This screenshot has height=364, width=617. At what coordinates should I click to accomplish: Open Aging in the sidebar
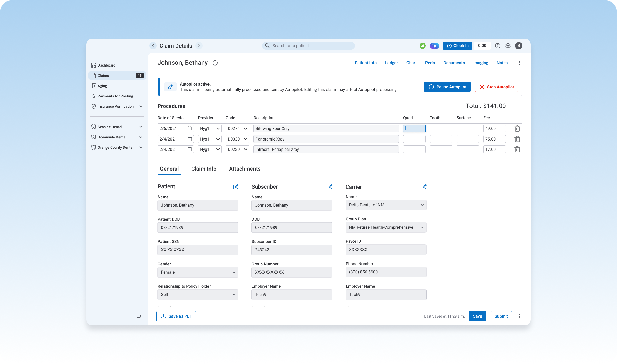coord(117,86)
